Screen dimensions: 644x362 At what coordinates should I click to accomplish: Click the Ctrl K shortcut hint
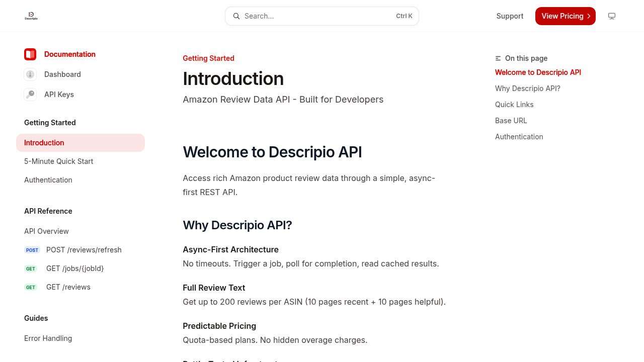pyautogui.click(x=404, y=16)
